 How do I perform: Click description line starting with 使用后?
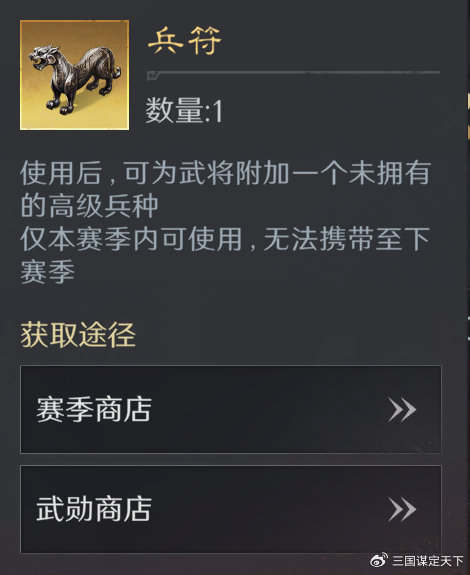click(225, 173)
